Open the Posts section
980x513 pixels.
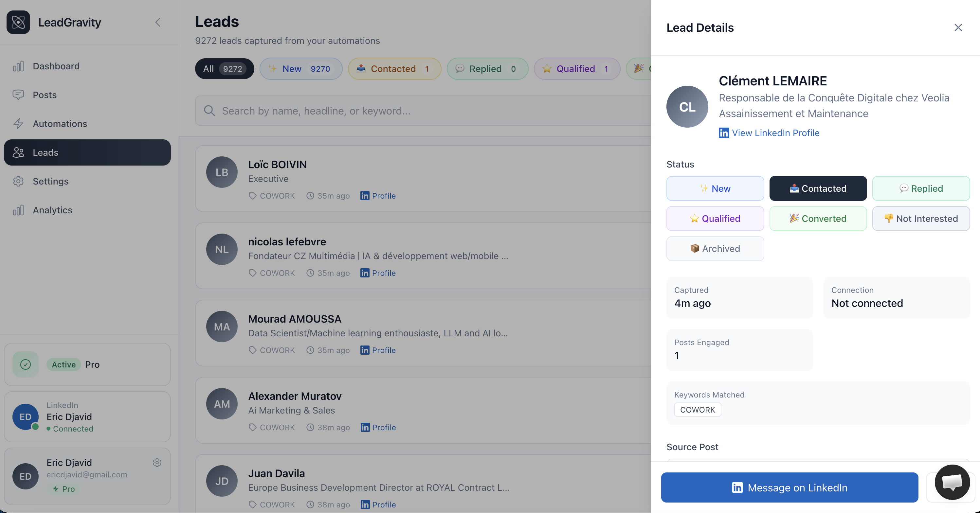[x=44, y=95]
